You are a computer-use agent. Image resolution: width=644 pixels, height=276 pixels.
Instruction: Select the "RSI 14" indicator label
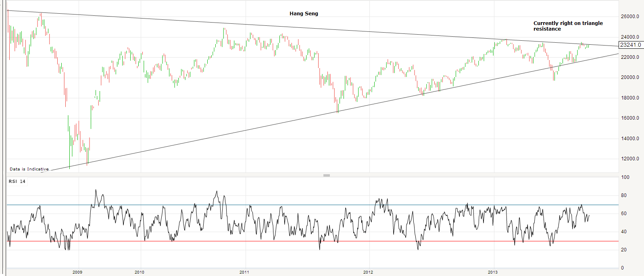[x=17, y=181]
